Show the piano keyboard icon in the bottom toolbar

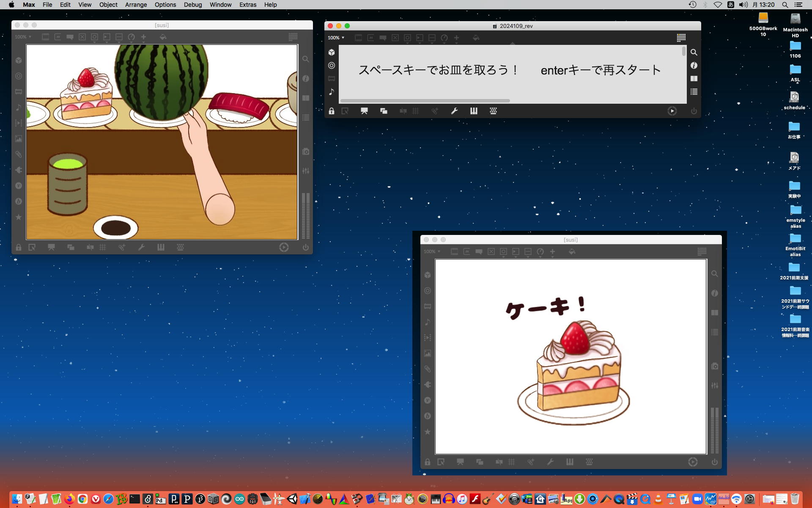tap(474, 111)
